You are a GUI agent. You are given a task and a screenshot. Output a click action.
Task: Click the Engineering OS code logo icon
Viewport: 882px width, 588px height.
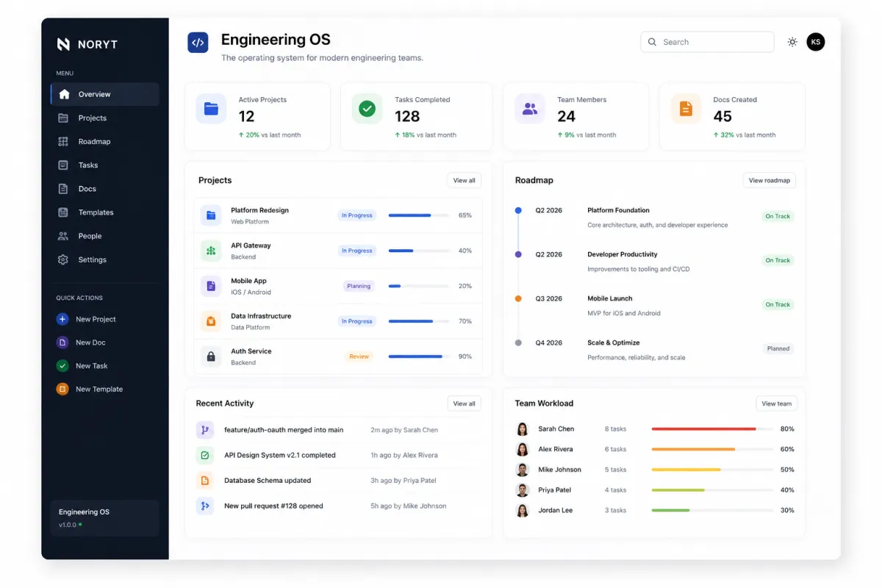coord(198,43)
